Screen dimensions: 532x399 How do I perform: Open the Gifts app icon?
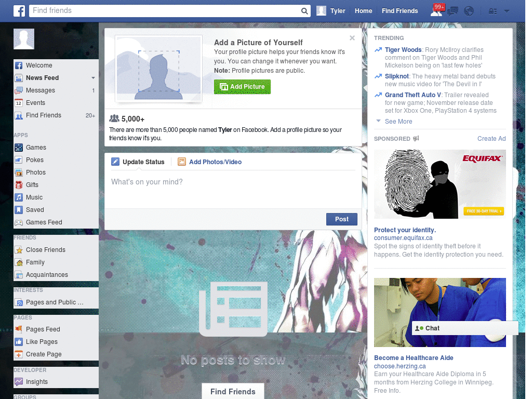pos(19,185)
